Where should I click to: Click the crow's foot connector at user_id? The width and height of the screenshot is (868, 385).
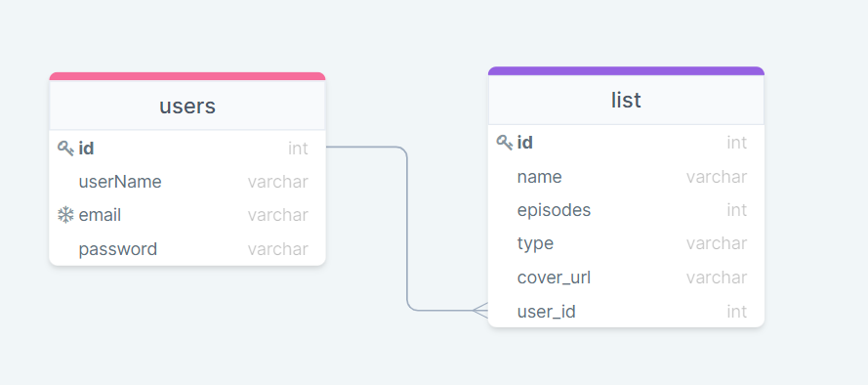click(x=480, y=310)
